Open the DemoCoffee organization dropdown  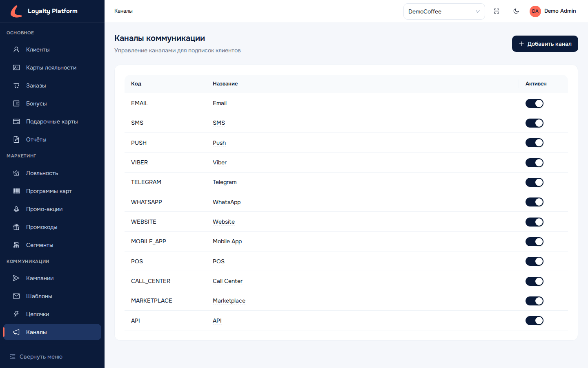444,11
